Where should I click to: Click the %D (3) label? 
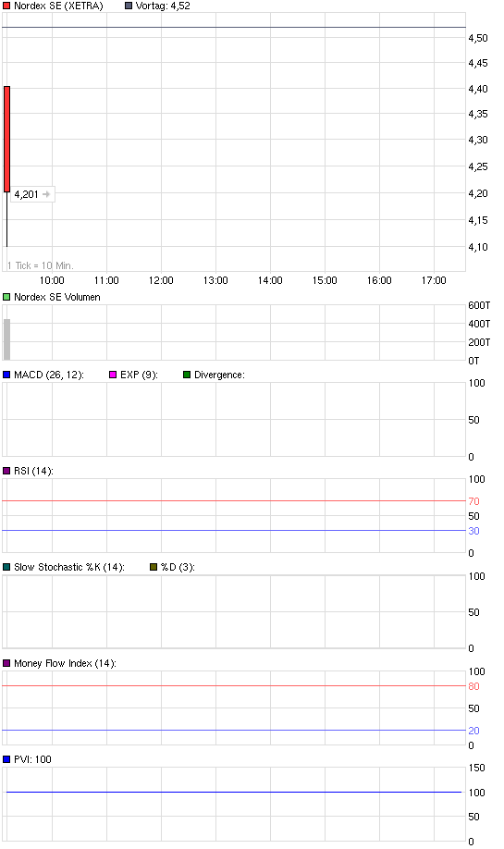(178, 567)
